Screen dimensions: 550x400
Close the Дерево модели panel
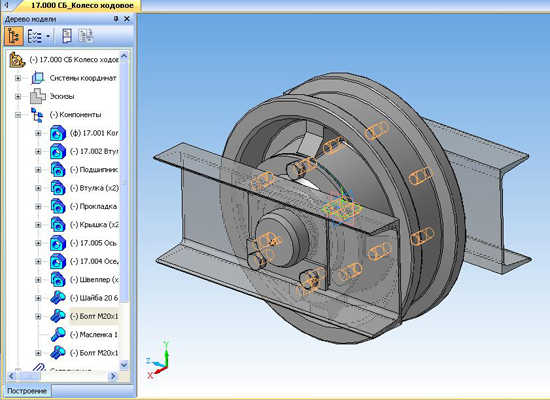[x=127, y=19]
